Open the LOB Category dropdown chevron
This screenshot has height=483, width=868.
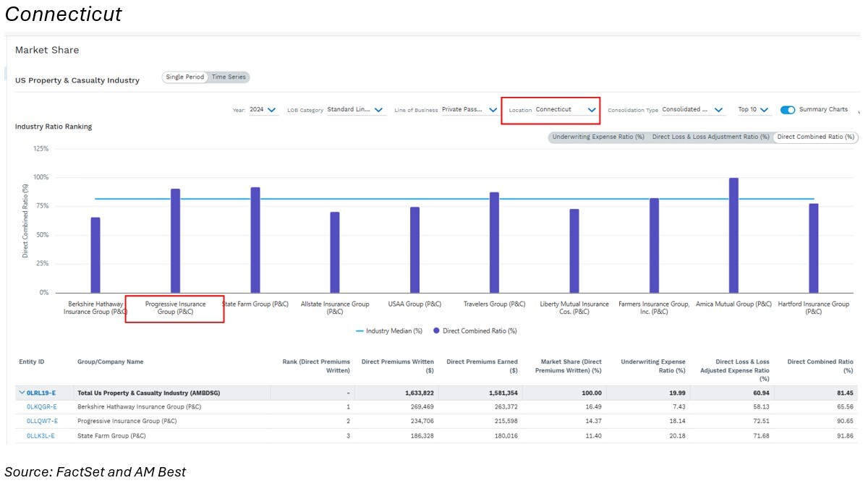pos(379,110)
